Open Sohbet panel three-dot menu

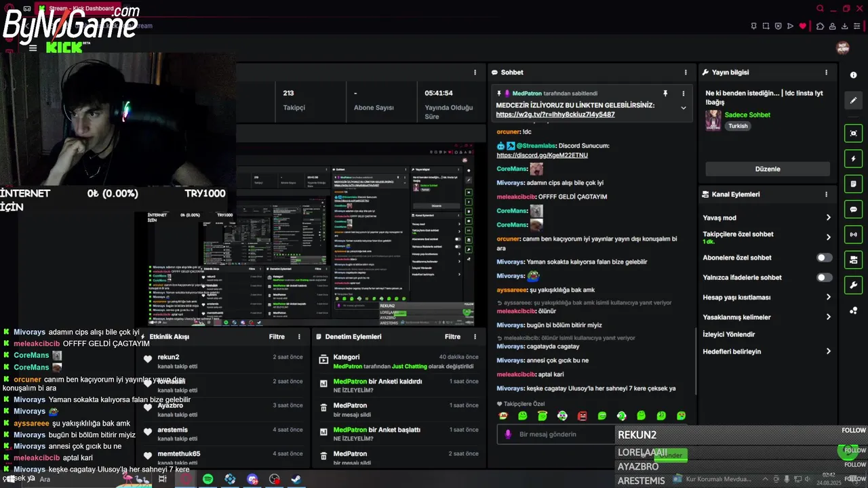click(x=686, y=72)
